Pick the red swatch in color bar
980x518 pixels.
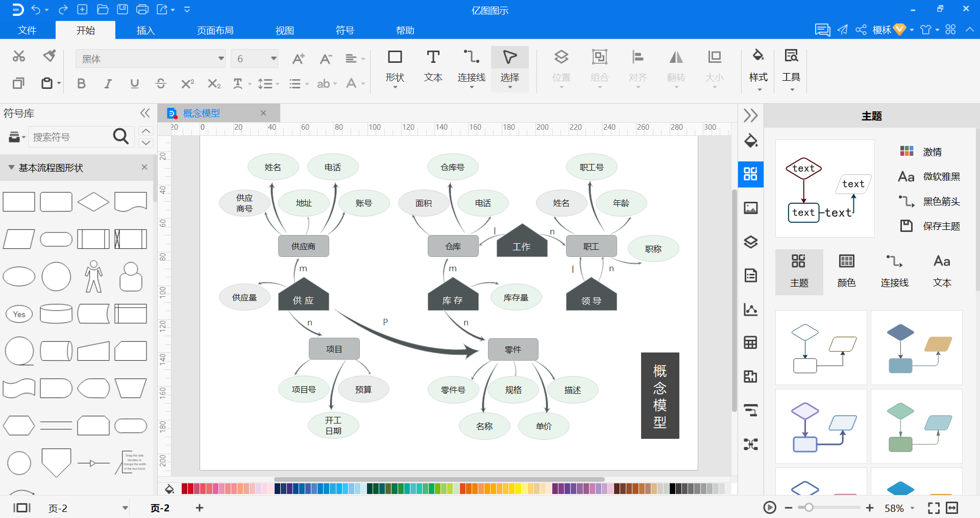(185, 489)
